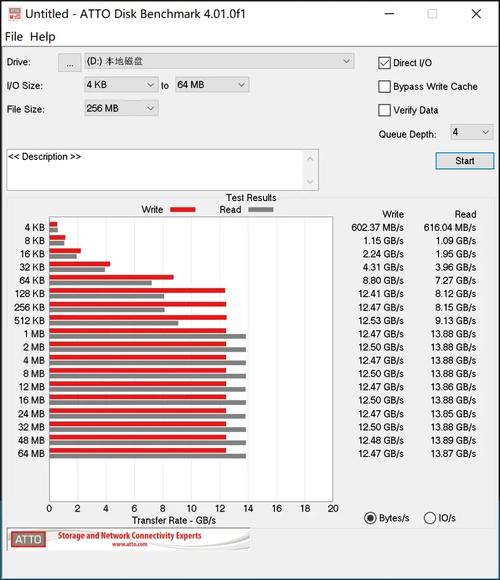Click the 12.48 GB/s write value
This screenshot has height=580, width=500.
[381, 441]
